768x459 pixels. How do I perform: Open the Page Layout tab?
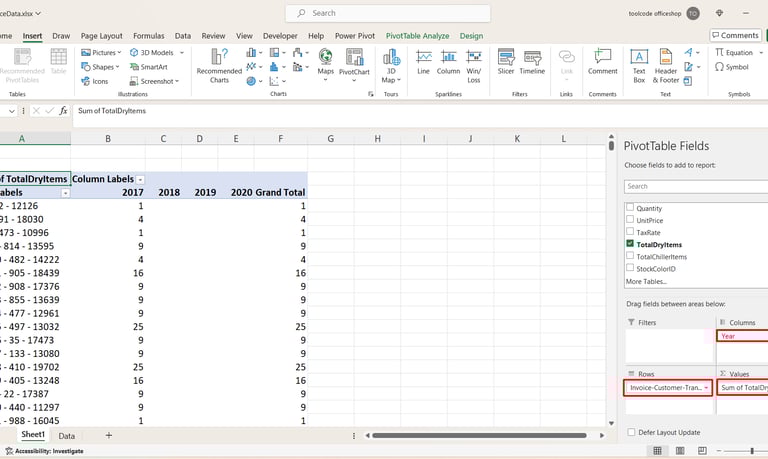pyautogui.click(x=101, y=36)
